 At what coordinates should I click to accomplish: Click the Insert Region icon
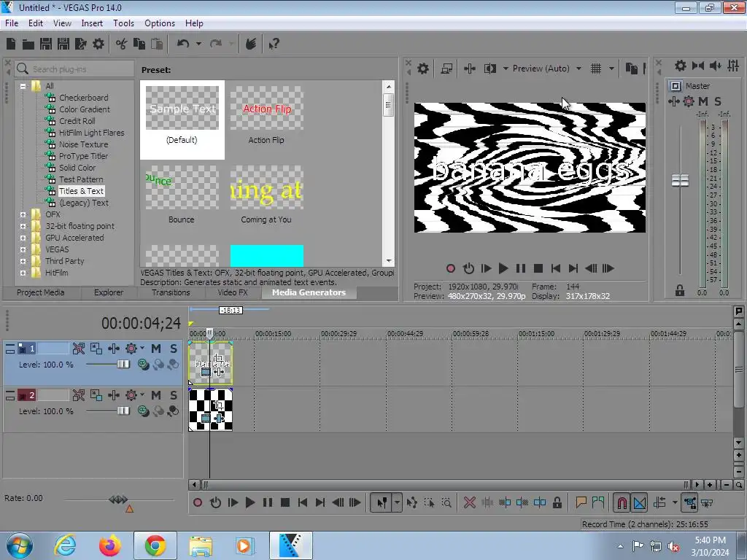(598, 502)
